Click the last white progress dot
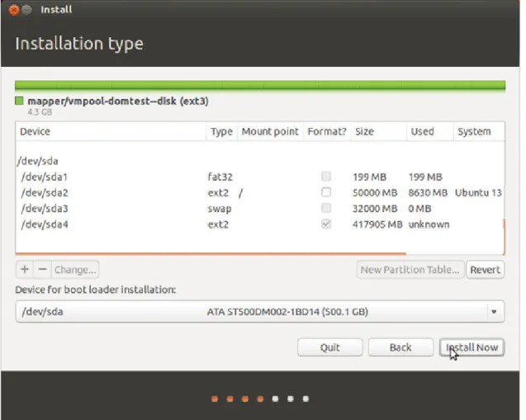Screen dimensions: 526x420 click(306, 399)
